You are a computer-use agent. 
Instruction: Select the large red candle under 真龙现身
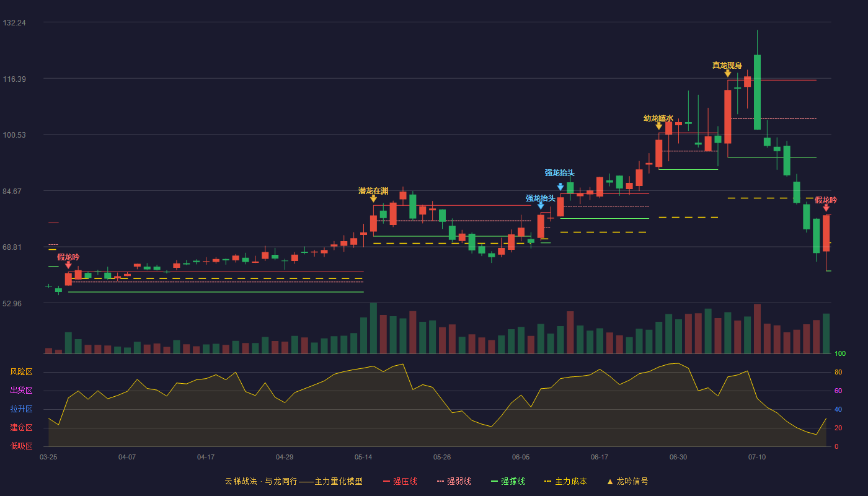point(727,117)
